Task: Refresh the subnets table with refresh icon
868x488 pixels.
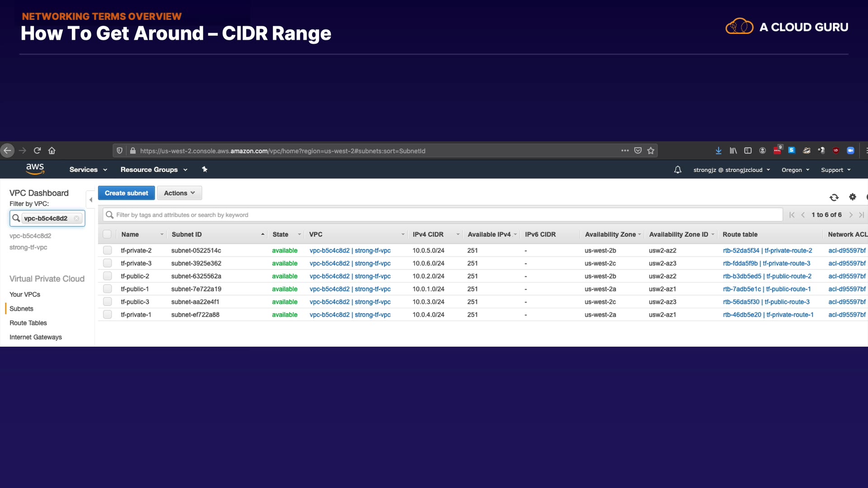Action: [x=834, y=197]
